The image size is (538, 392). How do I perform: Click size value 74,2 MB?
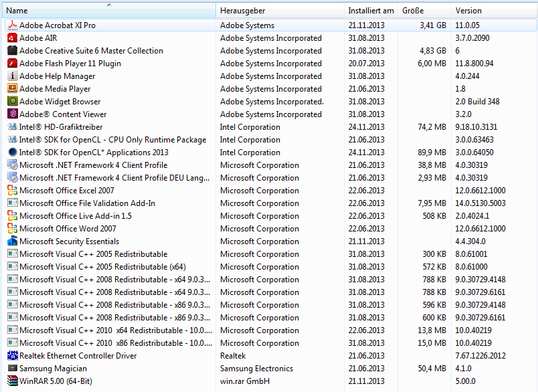pos(432,126)
